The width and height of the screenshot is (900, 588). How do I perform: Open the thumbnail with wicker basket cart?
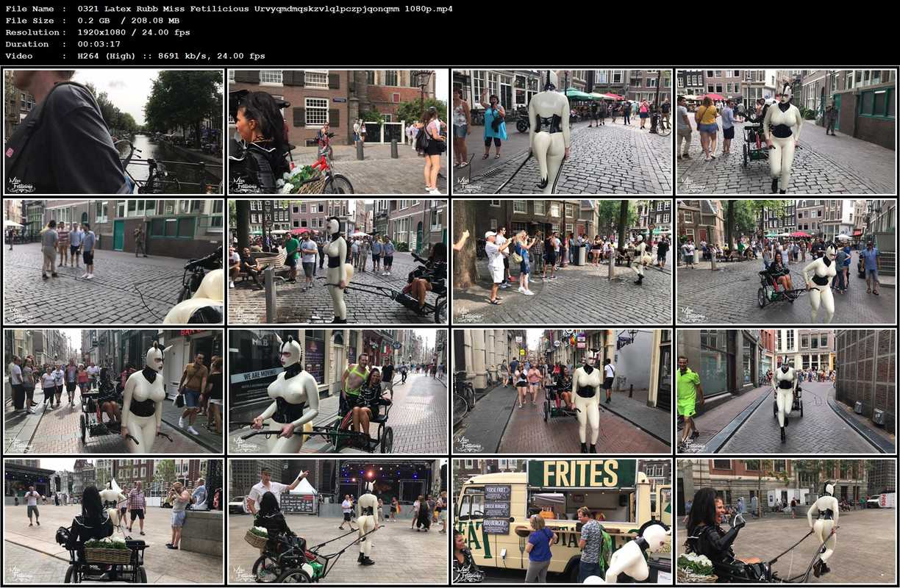pos(113,521)
